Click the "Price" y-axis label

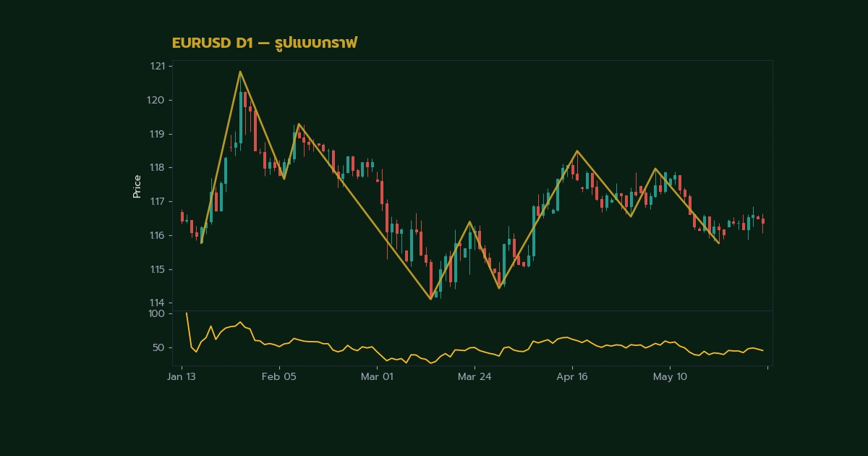pyautogui.click(x=137, y=186)
